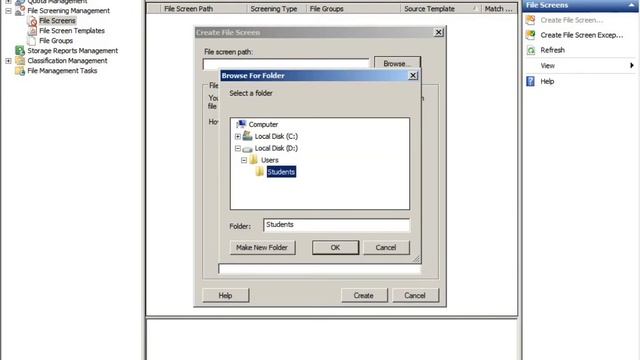The image size is (640, 360).
Task: Open File Screen Templates in the console tree
Action: (72, 31)
